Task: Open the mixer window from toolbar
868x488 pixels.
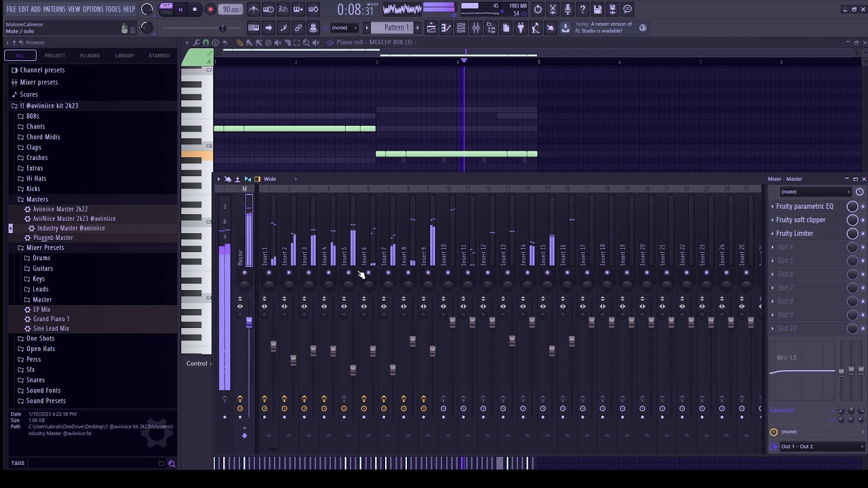Action: tap(476, 28)
